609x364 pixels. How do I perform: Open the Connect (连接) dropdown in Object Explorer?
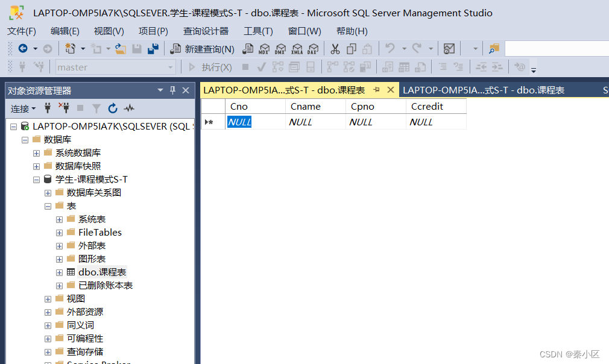[x=23, y=108]
